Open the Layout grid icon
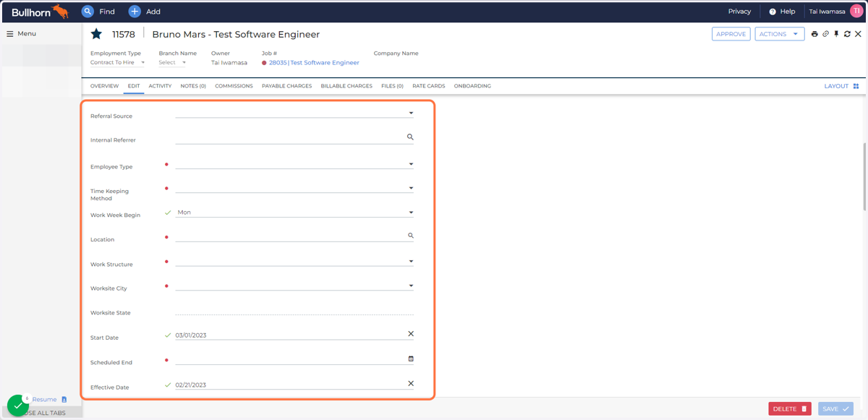 click(x=856, y=86)
